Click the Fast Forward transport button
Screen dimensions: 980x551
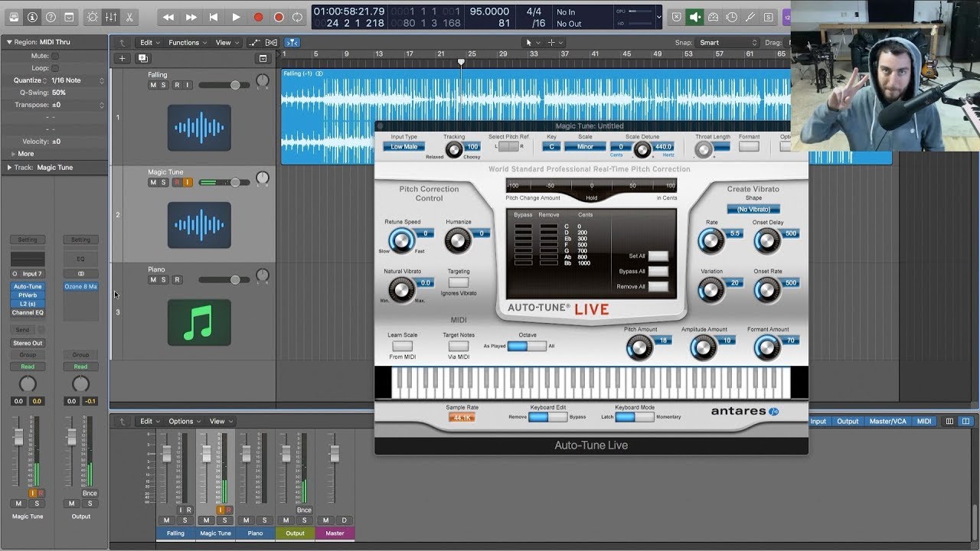point(191,17)
